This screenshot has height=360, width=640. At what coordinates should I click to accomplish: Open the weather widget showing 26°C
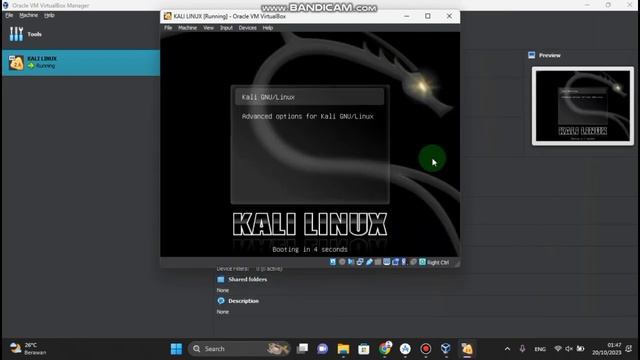pyautogui.click(x=28, y=349)
